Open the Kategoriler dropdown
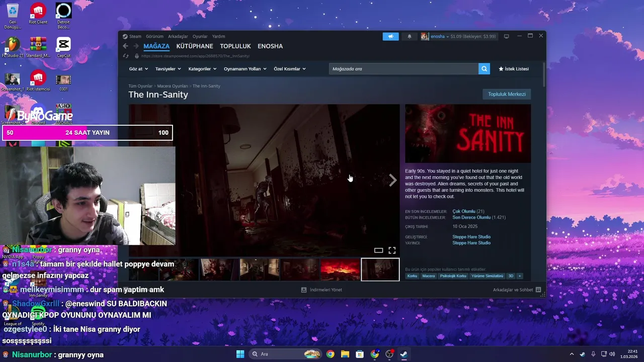This screenshot has width=644, height=362. point(202,69)
